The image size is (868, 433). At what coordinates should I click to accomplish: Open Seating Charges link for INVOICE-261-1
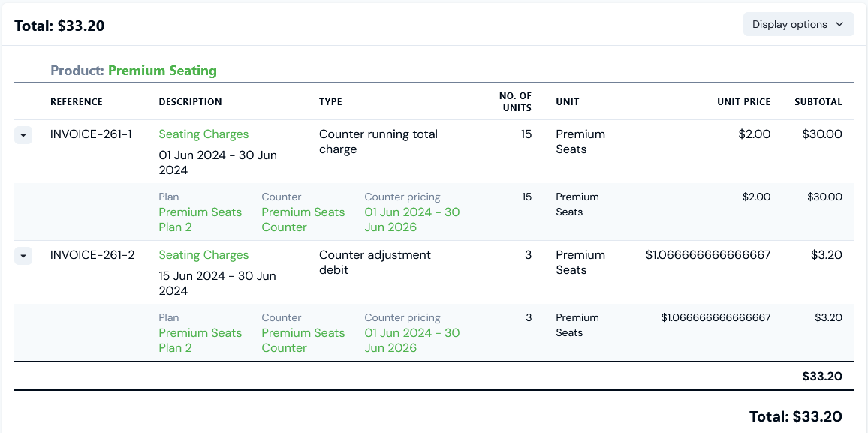(x=203, y=134)
